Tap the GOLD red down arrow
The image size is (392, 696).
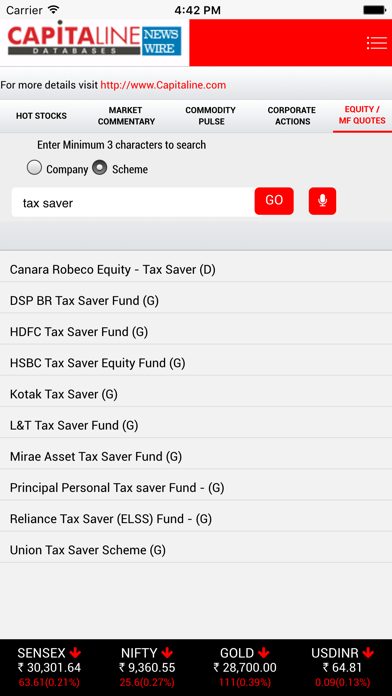pos(264,653)
